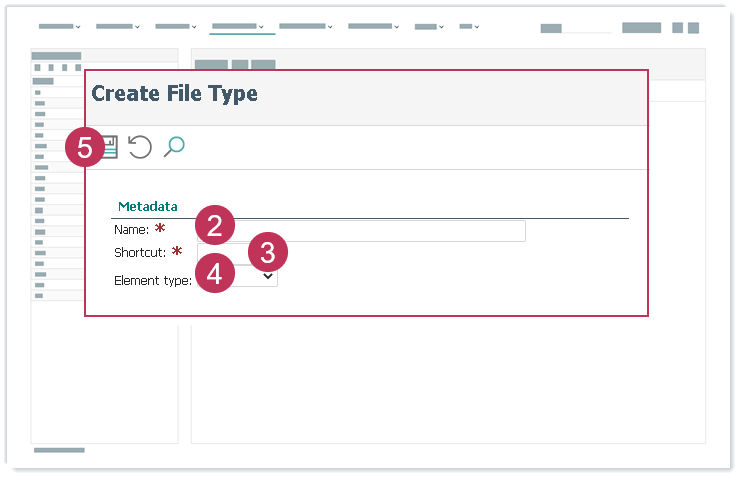The height and width of the screenshot is (478, 740).
Task: Expand the first menu in the top menu bar
Action: 61,26
